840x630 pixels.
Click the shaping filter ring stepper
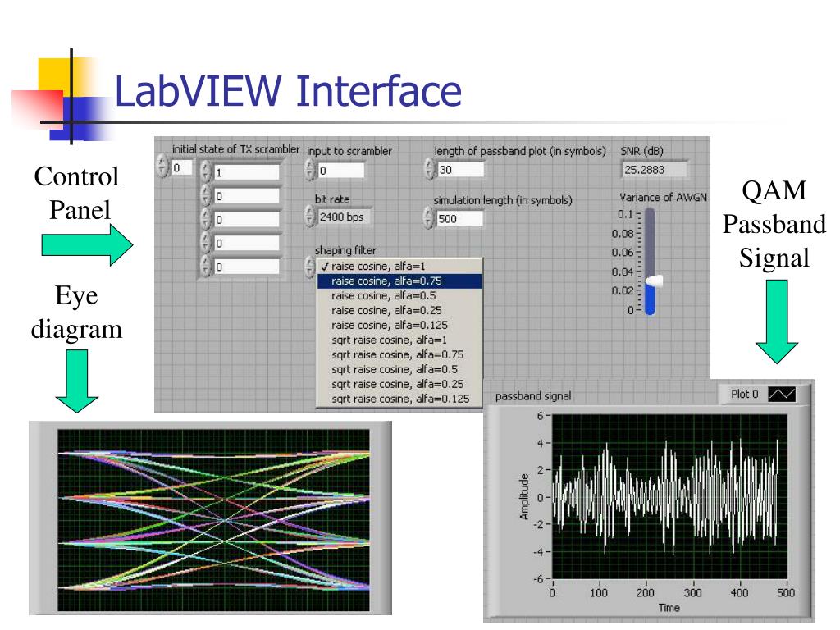point(309,267)
